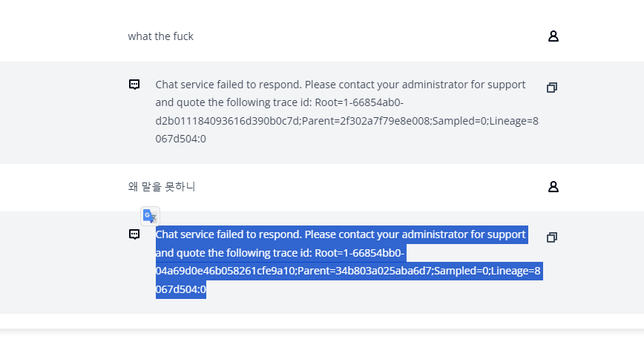Click user avatar beside "what the fuck"
The width and height of the screenshot is (644, 339).
(x=553, y=36)
